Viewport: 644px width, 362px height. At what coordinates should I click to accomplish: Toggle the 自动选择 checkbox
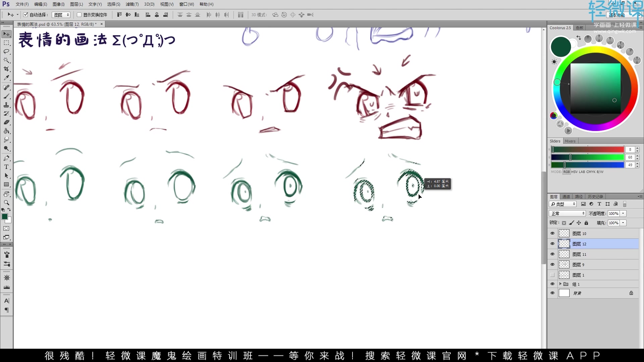click(x=26, y=15)
